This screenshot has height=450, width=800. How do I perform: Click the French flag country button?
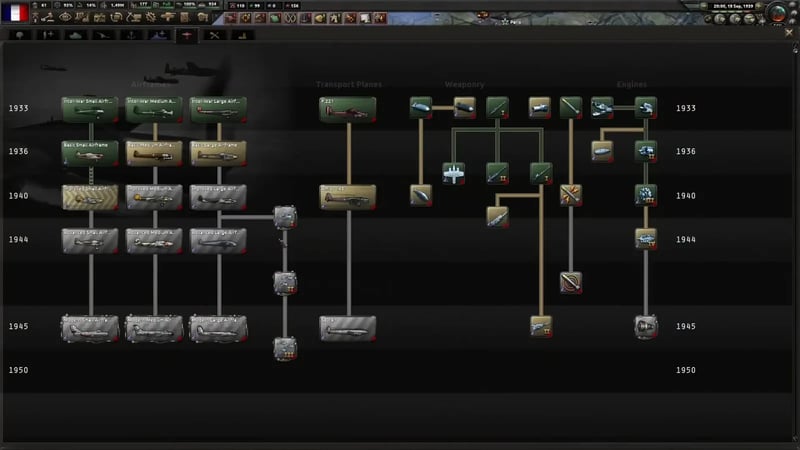(x=14, y=13)
